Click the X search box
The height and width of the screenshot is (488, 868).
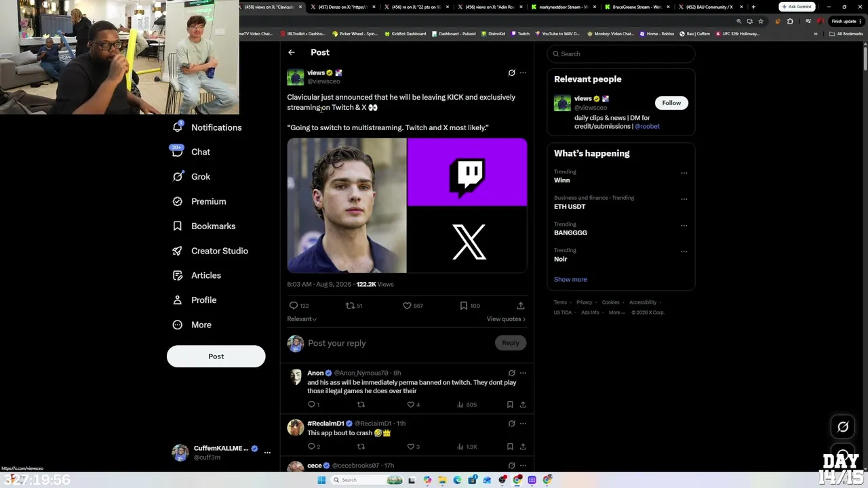[621, 54]
